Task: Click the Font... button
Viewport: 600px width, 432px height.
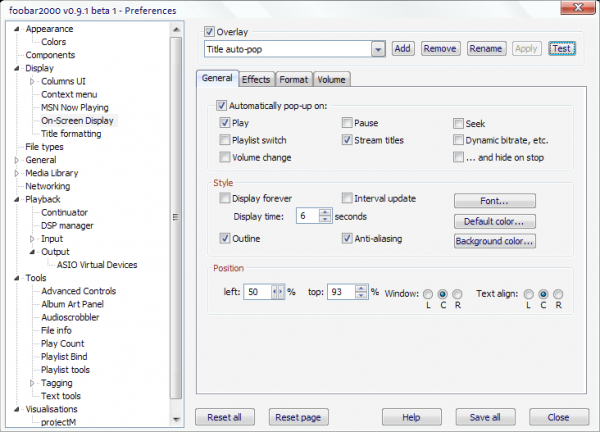Action: click(495, 201)
